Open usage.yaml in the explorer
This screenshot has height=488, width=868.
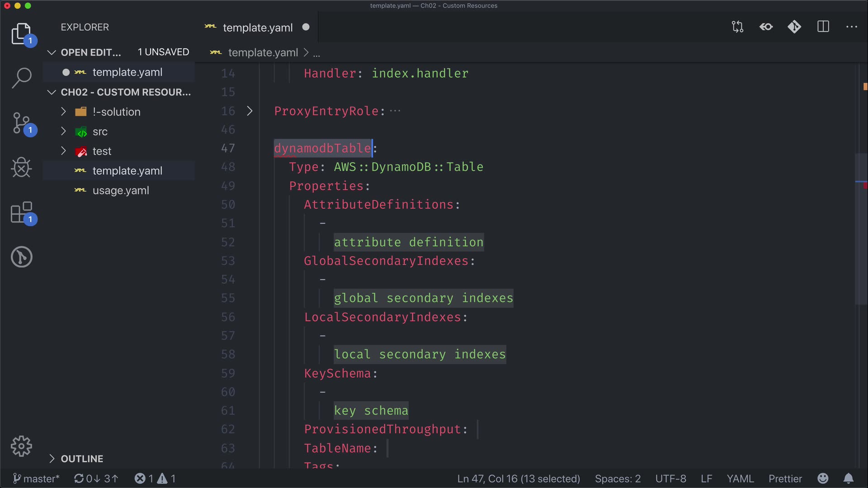(121, 191)
